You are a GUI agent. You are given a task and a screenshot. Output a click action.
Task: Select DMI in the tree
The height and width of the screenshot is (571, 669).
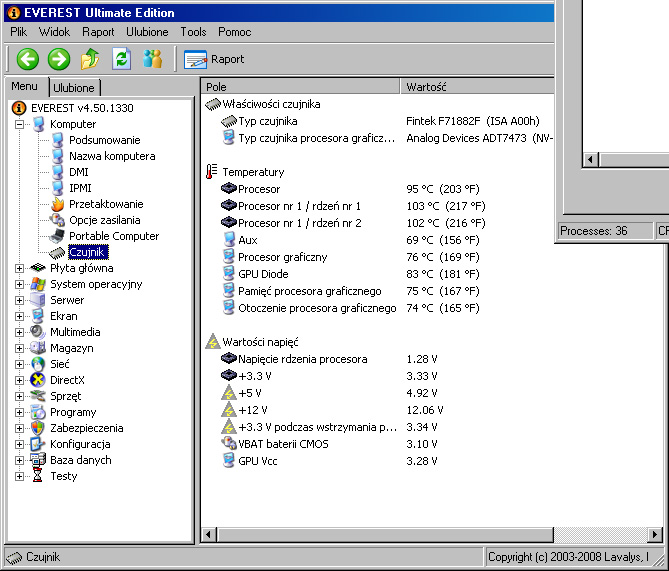(x=79, y=172)
